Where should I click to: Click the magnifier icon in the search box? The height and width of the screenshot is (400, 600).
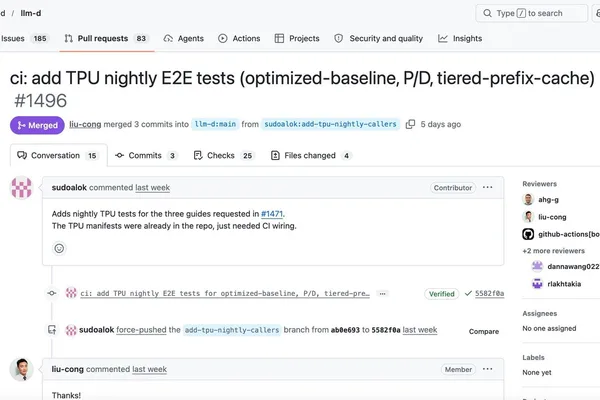coord(487,13)
